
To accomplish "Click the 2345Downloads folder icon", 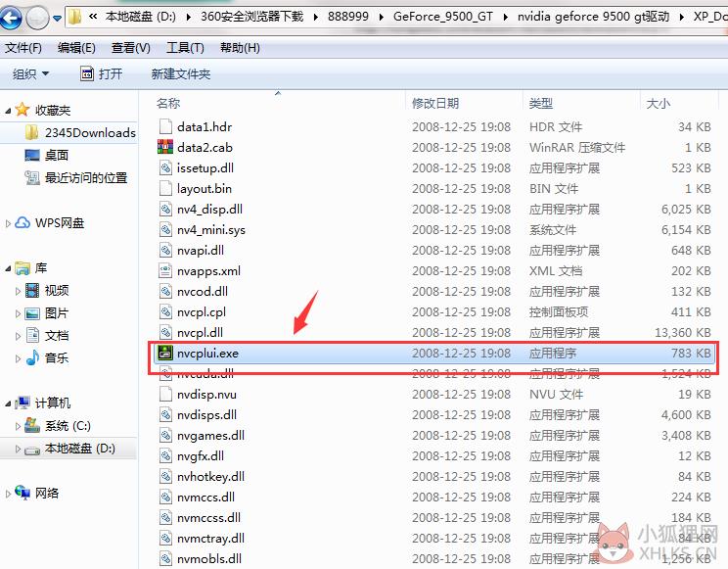I will point(31,132).
